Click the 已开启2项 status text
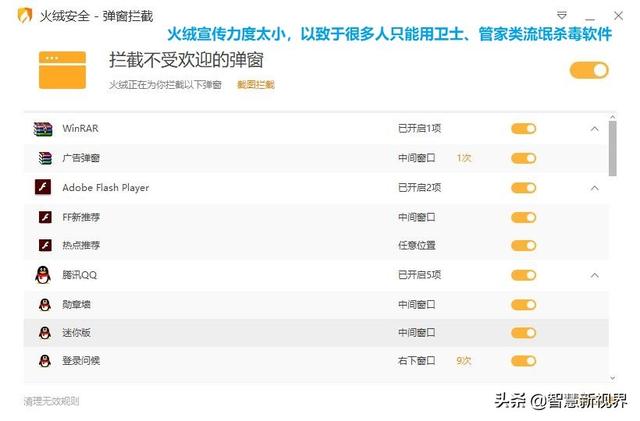Viewport: 640px width, 421px height. pos(420,188)
